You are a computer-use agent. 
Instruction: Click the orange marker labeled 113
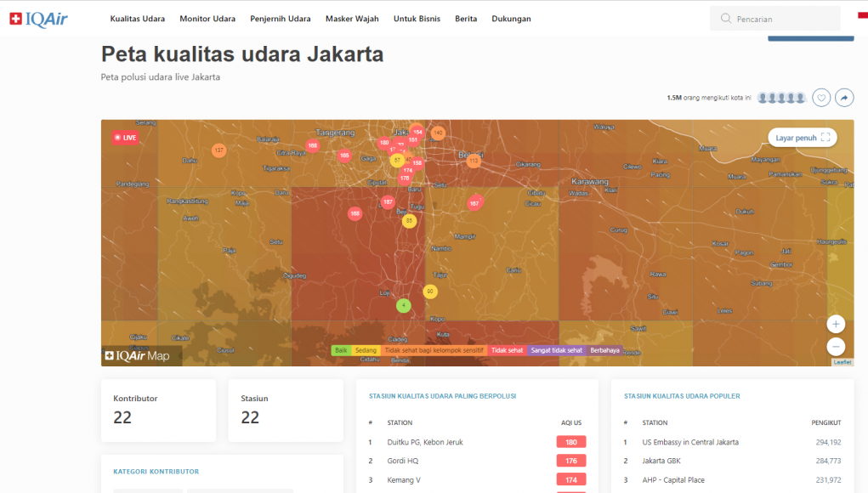[x=474, y=161]
